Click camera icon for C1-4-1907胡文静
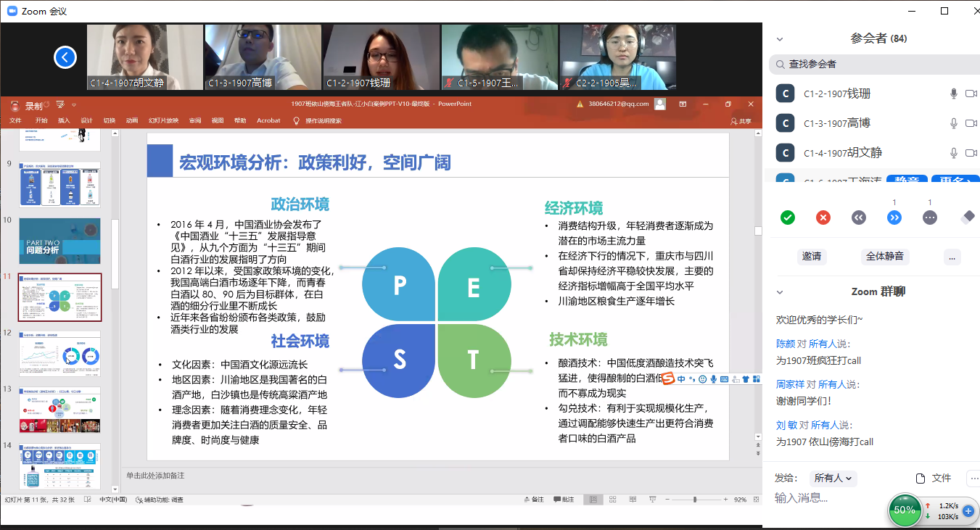The image size is (980, 530). pos(971,153)
